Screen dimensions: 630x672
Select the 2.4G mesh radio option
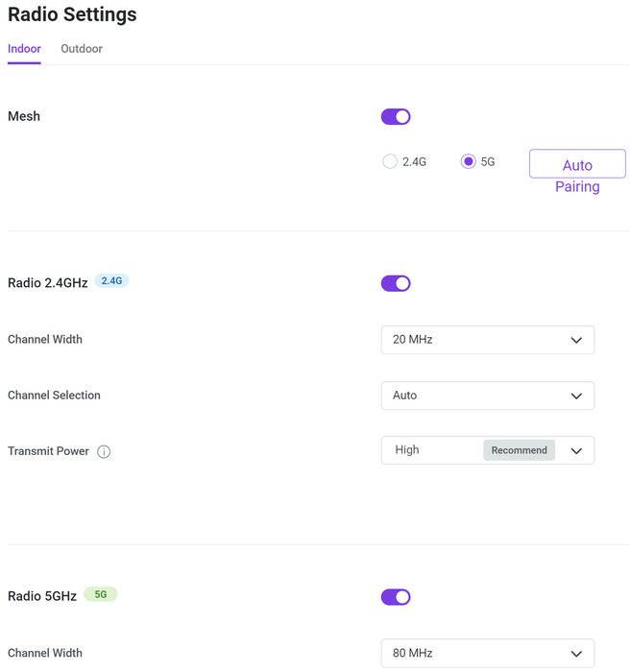tap(390, 161)
